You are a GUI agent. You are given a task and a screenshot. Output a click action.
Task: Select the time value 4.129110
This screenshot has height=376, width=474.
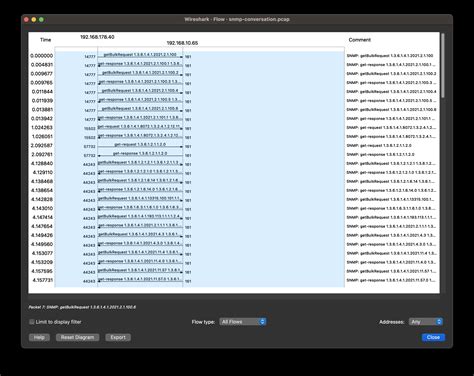pyautogui.click(x=42, y=173)
